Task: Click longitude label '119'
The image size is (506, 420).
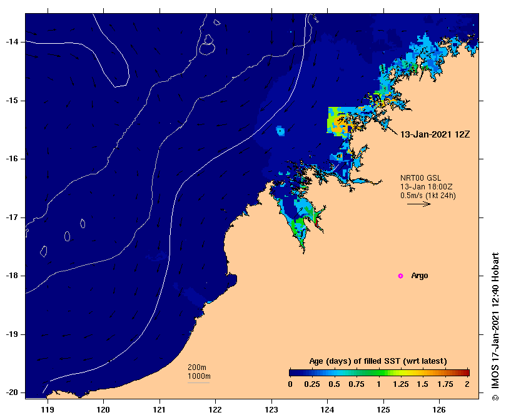Action: coord(48,409)
